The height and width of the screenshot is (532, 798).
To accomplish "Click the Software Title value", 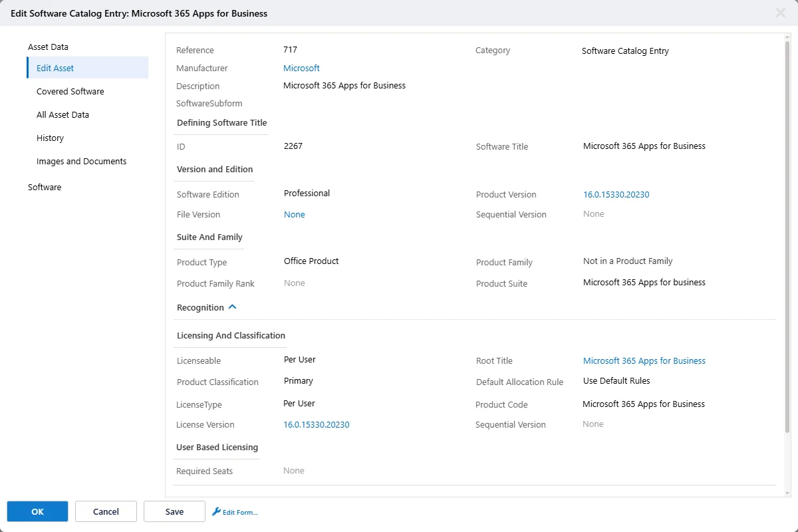I will click(x=644, y=146).
